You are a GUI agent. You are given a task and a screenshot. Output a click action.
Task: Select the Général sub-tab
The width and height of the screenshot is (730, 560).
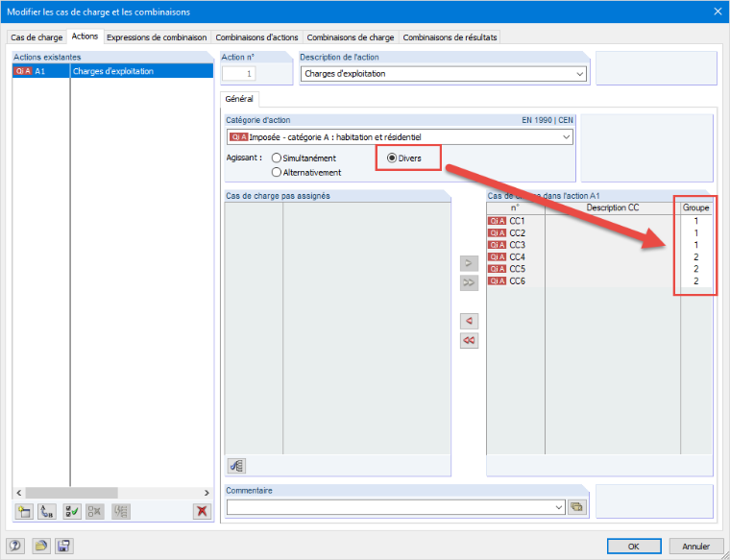[x=239, y=99]
